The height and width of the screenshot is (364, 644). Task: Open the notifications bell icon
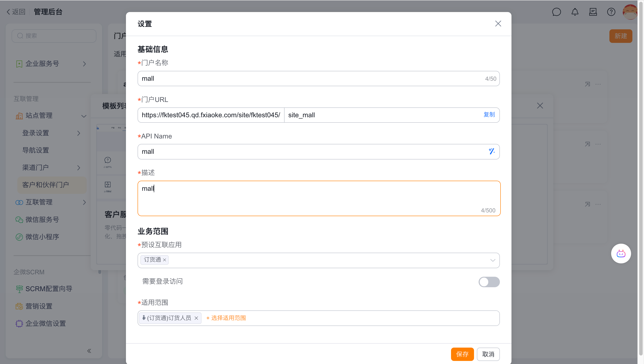(575, 12)
